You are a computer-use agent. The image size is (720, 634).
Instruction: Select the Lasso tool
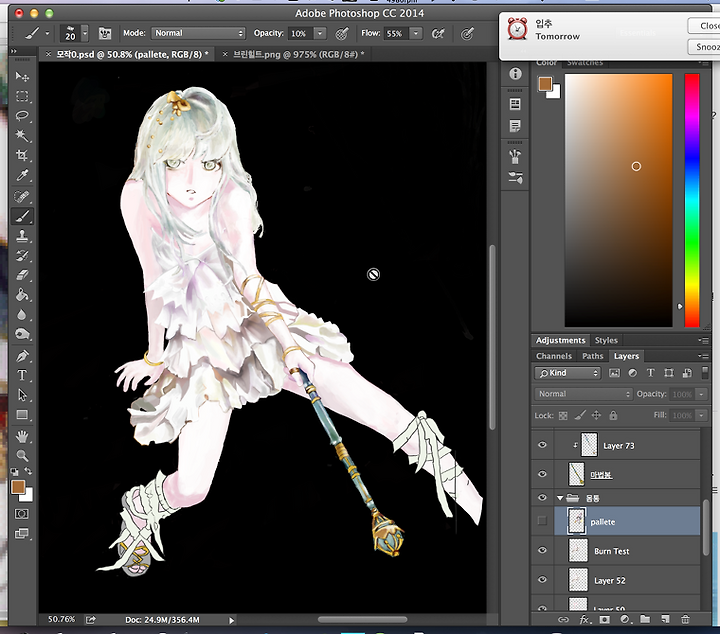(22, 115)
